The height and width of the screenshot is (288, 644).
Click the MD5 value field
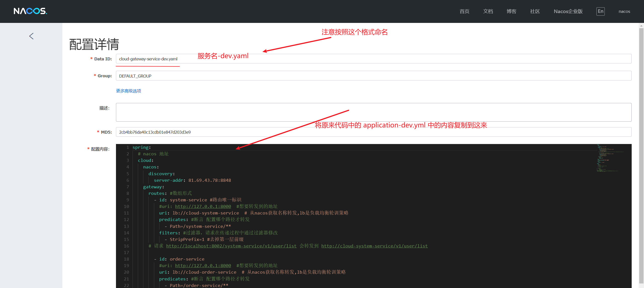(x=373, y=132)
